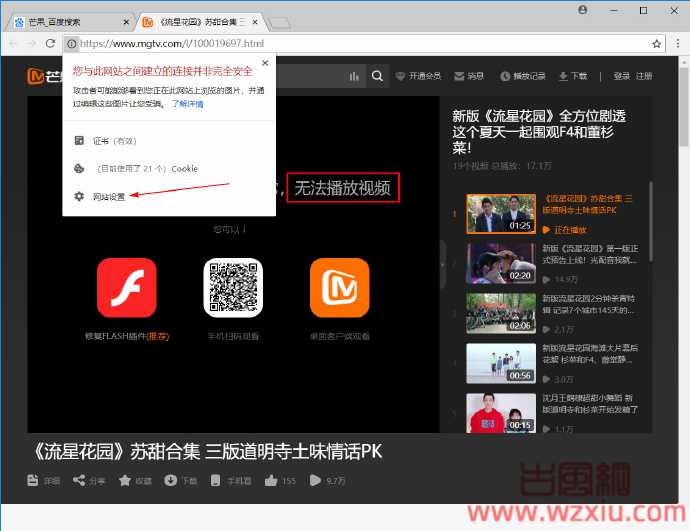This screenshot has width=690, height=531.
Task: Click 修复FLASH插件(推荐) label
Action: click(127, 337)
